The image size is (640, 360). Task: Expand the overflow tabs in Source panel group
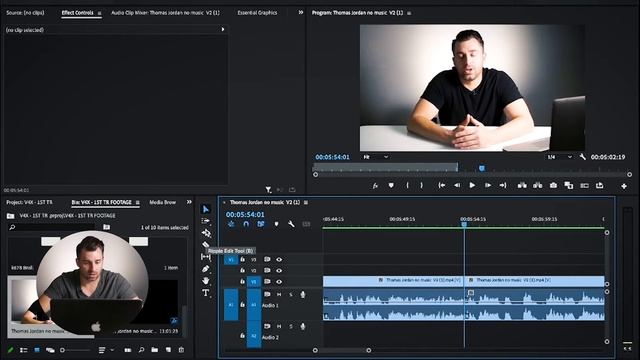click(301, 13)
